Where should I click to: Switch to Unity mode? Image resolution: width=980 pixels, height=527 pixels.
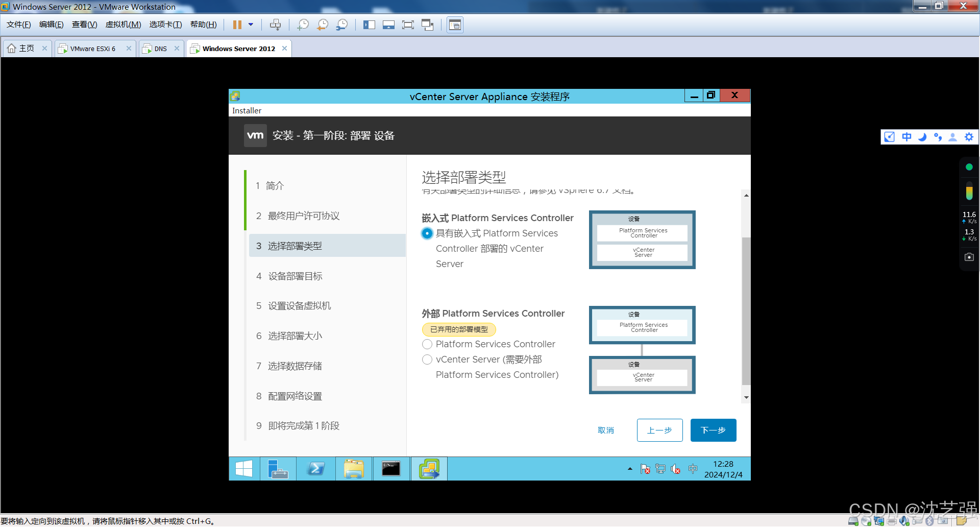(x=428, y=25)
